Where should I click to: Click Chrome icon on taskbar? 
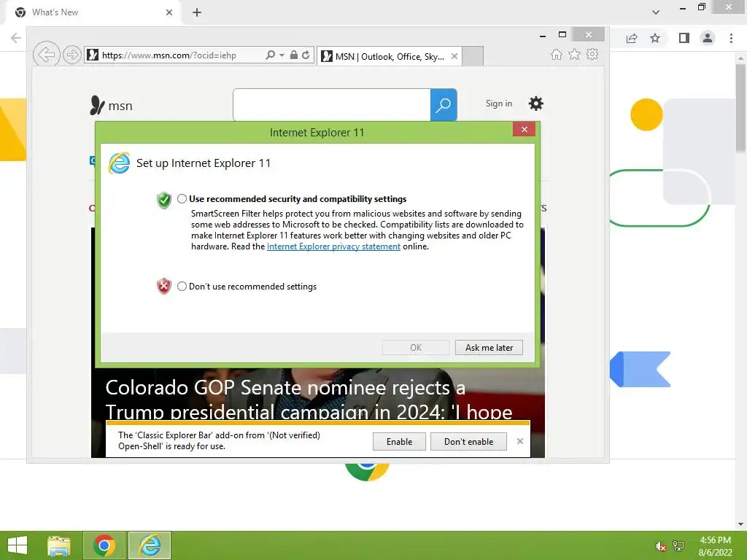pyautogui.click(x=104, y=545)
